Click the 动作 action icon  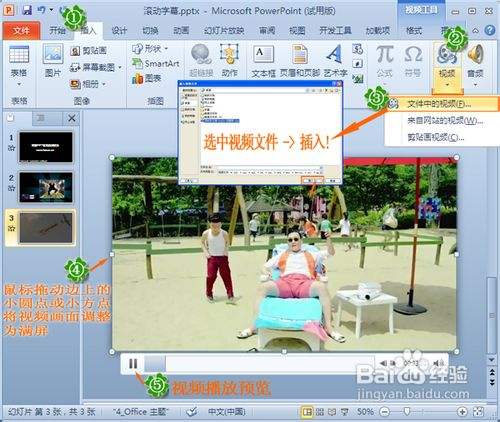tap(229, 54)
